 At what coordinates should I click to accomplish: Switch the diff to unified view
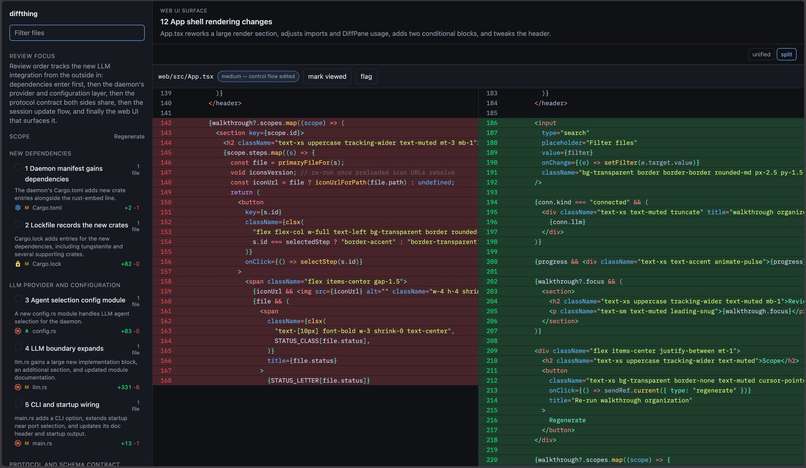[761, 55]
